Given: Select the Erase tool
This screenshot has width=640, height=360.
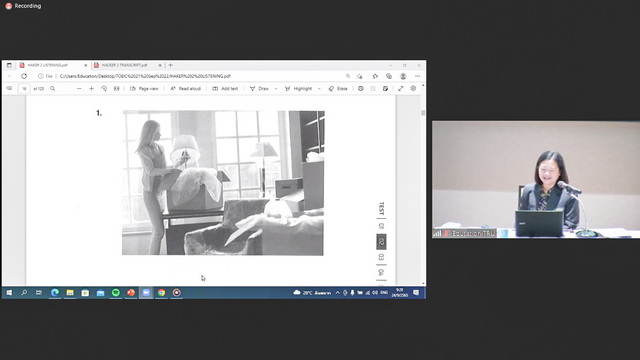Looking at the screenshot, I should 338,89.
